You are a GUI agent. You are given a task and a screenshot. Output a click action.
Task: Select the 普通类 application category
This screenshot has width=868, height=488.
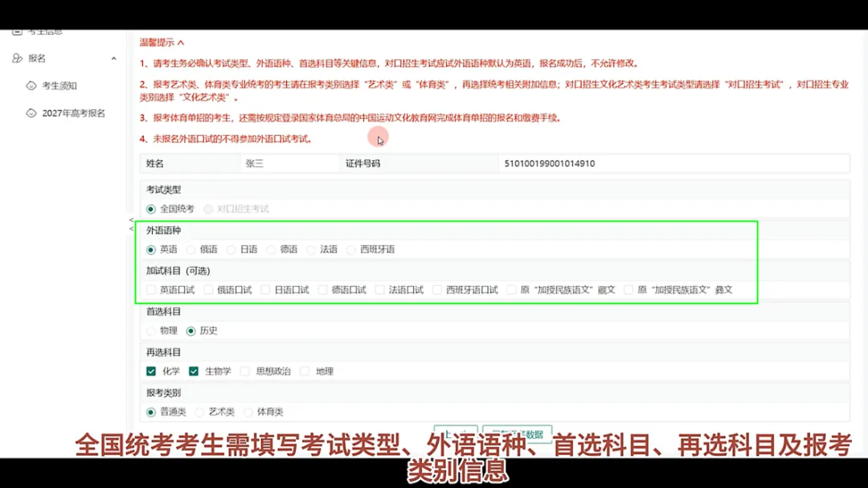point(150,412)
